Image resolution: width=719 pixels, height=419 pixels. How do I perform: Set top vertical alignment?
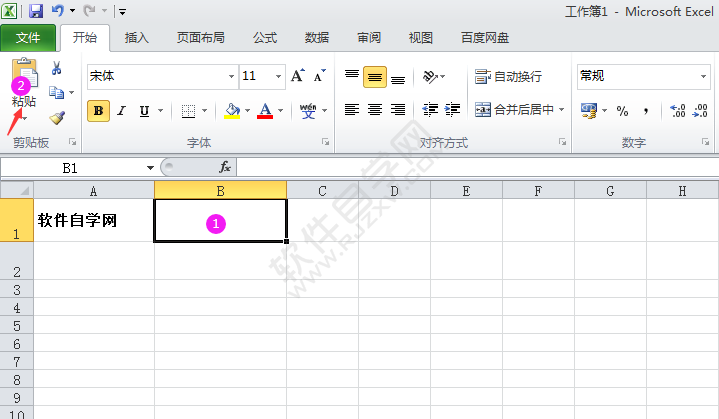(x=352, y=76)
